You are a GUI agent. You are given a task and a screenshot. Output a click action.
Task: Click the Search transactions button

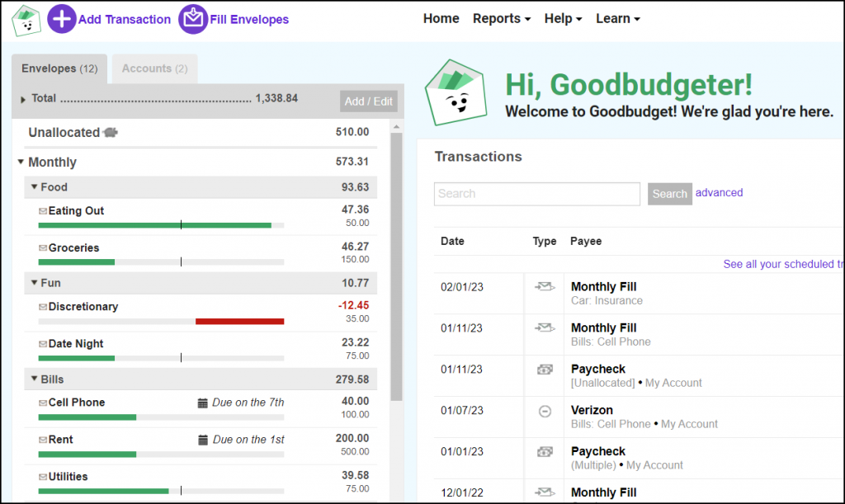670,194
